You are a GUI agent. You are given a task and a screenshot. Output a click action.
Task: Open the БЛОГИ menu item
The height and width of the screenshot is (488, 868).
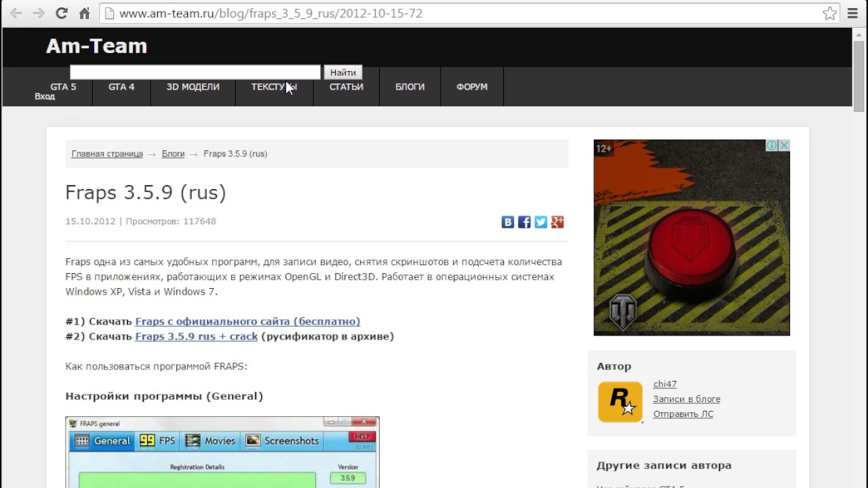(x=410, y=87)
